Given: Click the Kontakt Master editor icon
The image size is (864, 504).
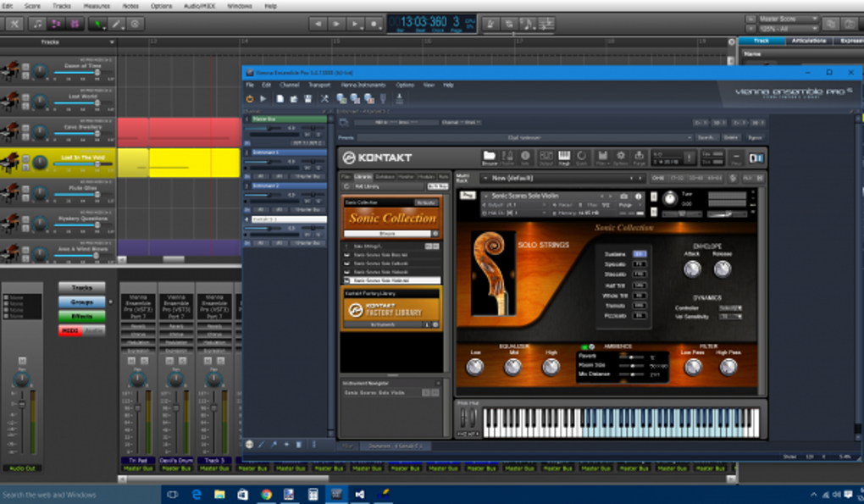Looking at the screenshot, I should coord(507,157).
